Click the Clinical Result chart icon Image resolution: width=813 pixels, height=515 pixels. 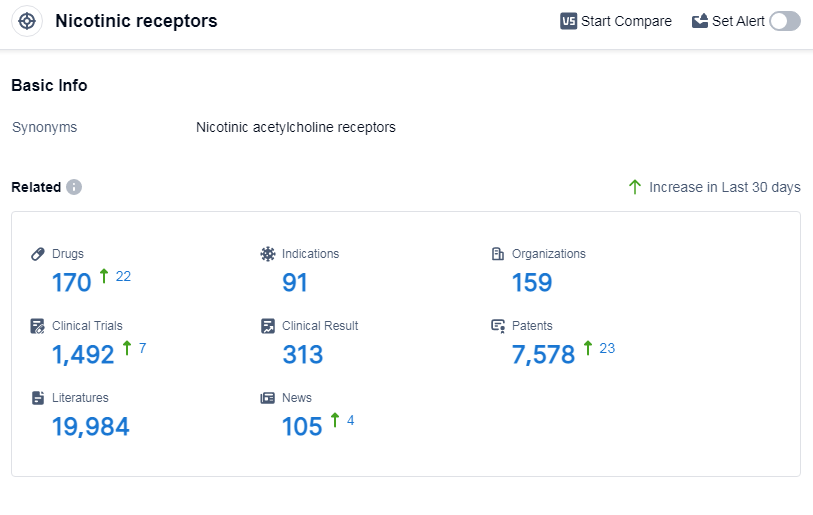(x=268, y=326)
